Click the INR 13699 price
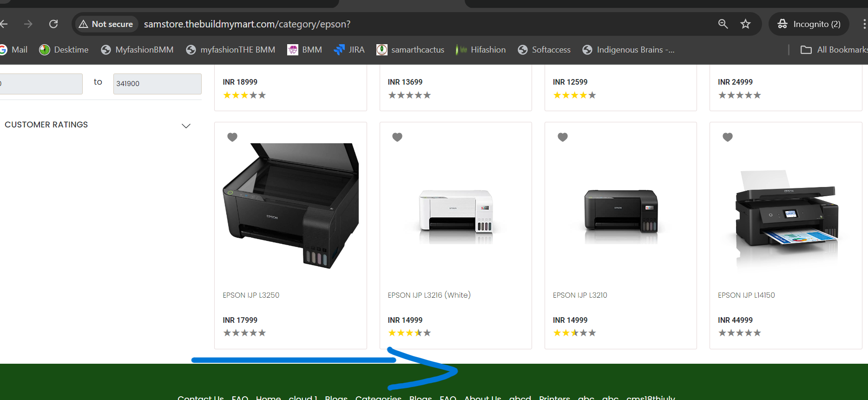 (405, 82)
